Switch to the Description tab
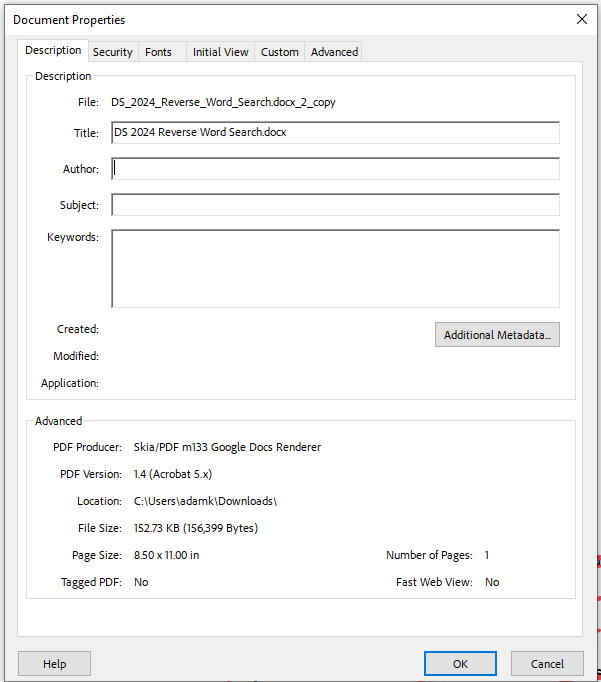This screenshot has height=682, width=601. click(53, 50)
